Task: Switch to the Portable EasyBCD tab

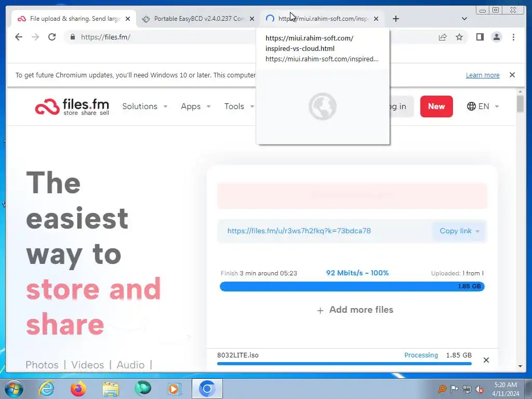Action: pos(198,19)
